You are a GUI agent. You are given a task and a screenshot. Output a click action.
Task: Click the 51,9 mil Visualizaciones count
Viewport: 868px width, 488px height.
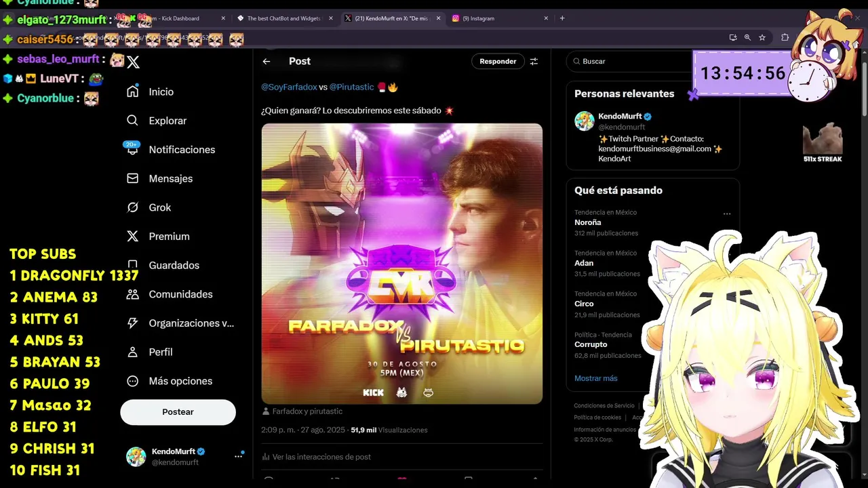[x=389, y=430]
